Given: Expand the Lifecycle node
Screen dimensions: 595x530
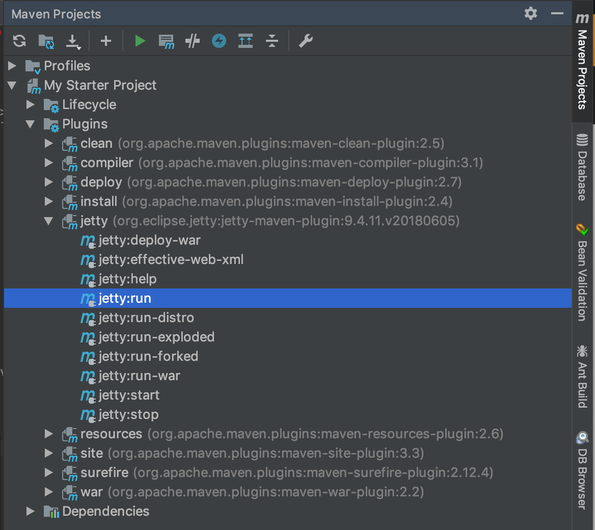Looking at the screenshot, I should click(x=30, y=104).
